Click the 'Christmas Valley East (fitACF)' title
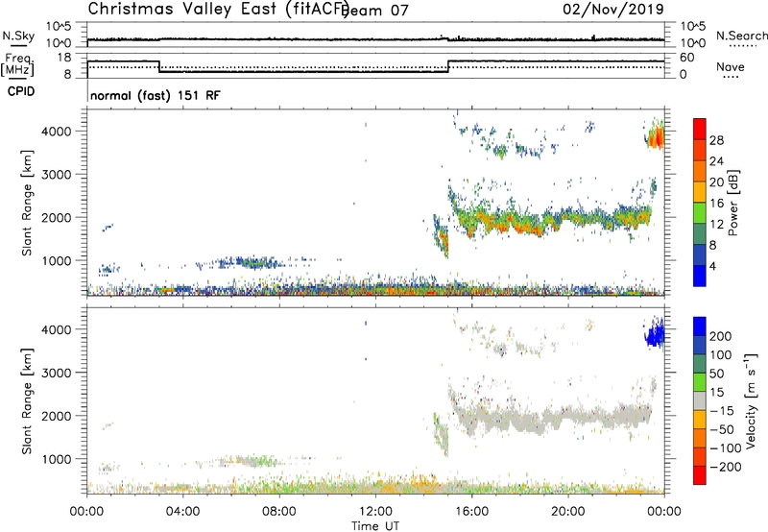Image resolution: width=768 pixels, height=532 pixels. tap(217, 9)
